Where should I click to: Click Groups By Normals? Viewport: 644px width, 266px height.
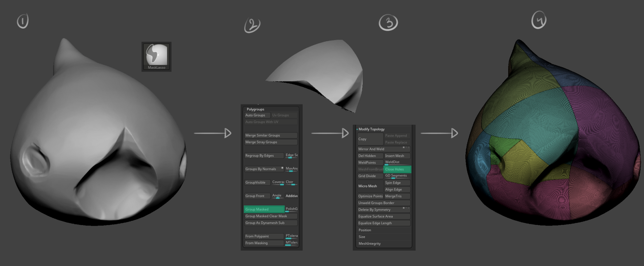(x=264, y=169)
